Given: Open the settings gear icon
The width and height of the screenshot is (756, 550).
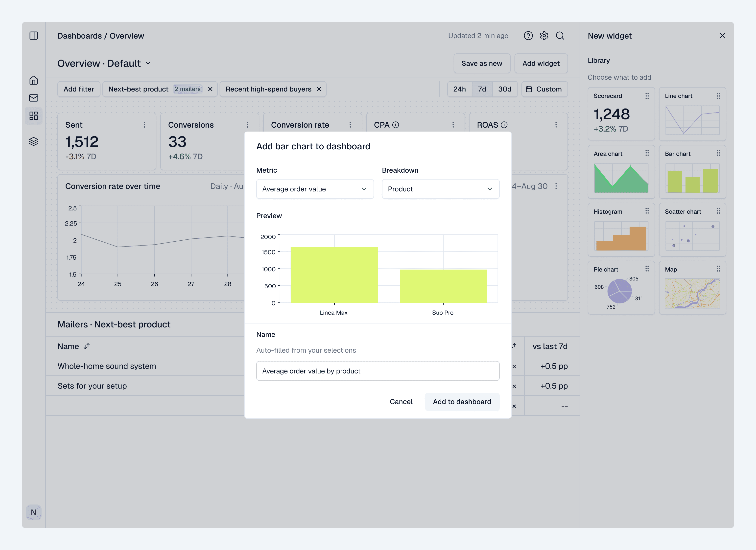Looking at the screenshot, I should [x=544, y=36].
